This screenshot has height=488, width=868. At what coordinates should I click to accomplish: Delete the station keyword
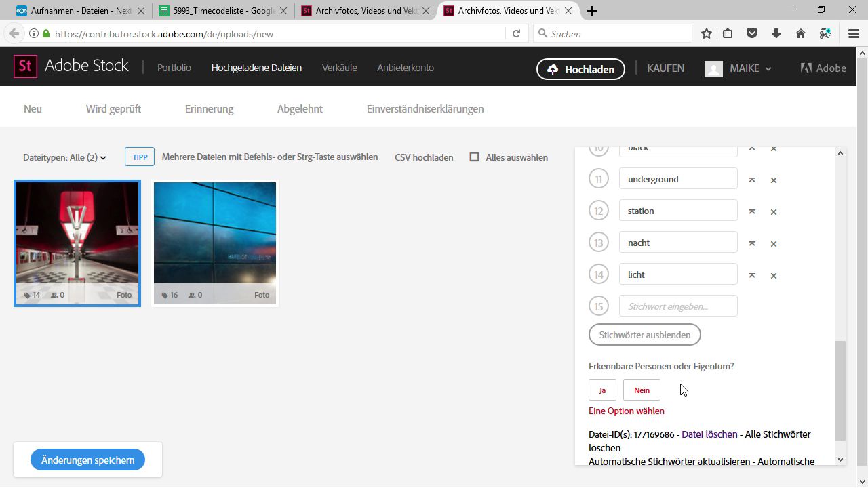coord(774,211)
